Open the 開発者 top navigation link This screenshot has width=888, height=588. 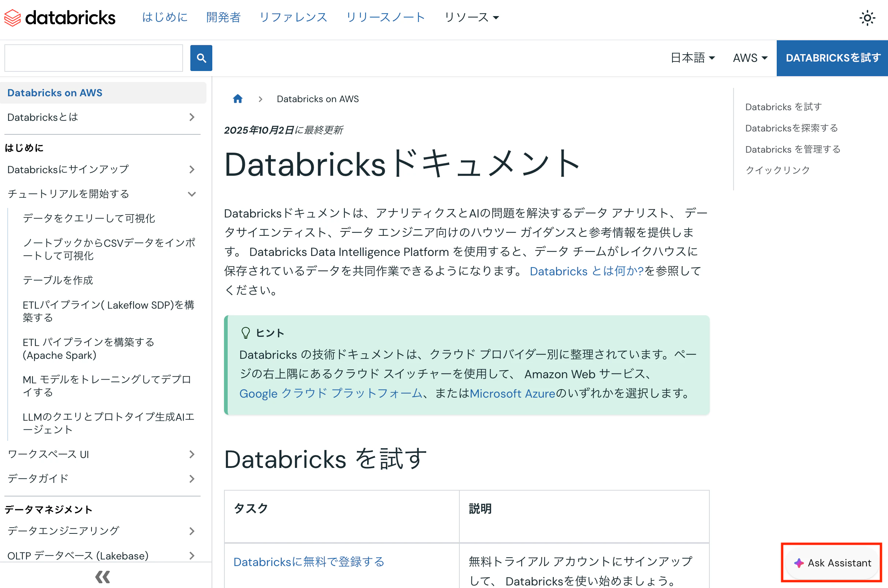point(223,17)
